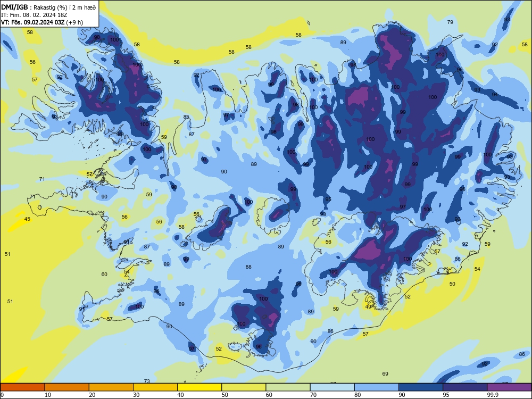Click the purple above-99.9 legend segment

click(509, 387)
